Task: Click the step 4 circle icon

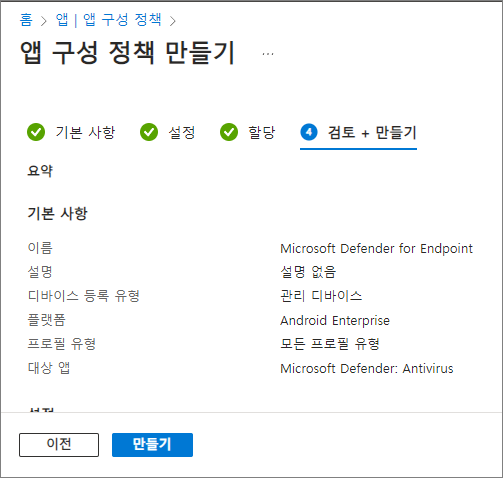Action: (x=309, y=132)
